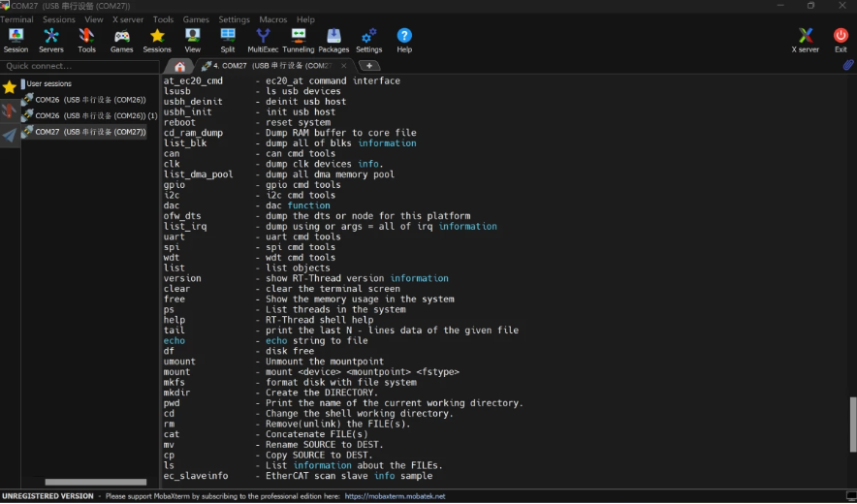Go to the Home tab icon

[x=179, y=67]
